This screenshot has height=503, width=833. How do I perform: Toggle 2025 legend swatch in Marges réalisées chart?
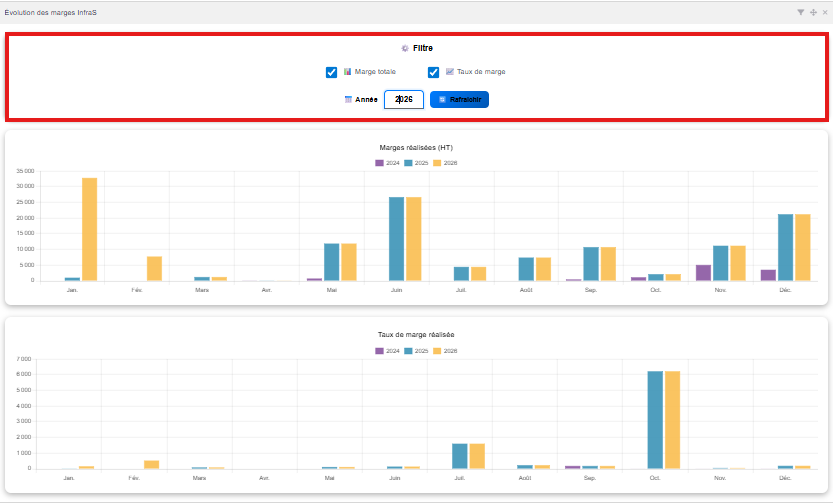[409, 162]
